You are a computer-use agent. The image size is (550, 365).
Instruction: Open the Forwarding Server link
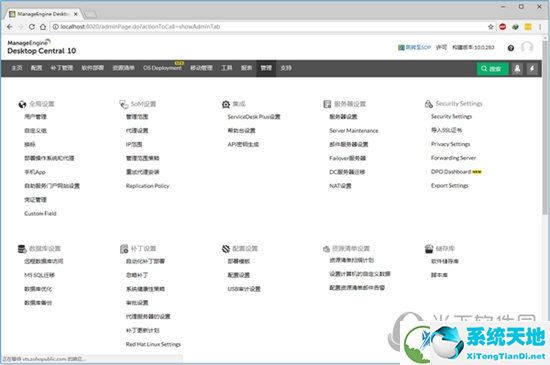(x=453, y=158)
